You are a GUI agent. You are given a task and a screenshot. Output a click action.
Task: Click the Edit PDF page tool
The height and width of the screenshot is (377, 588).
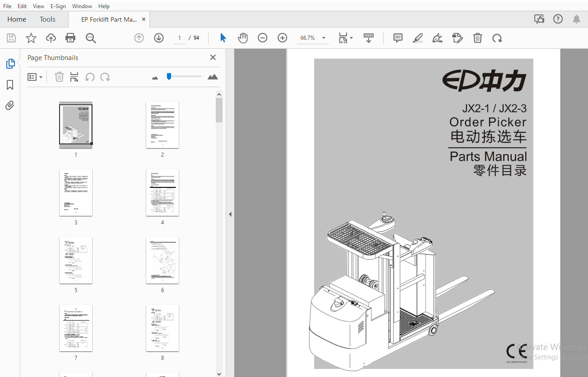(x=458, y=38)
